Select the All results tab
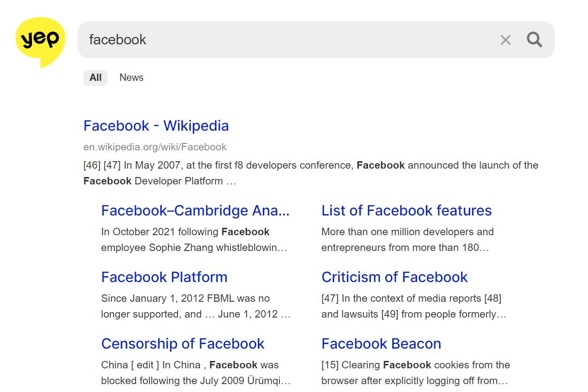This screenshot has width=588, height=392. click(x=95, y=77)
